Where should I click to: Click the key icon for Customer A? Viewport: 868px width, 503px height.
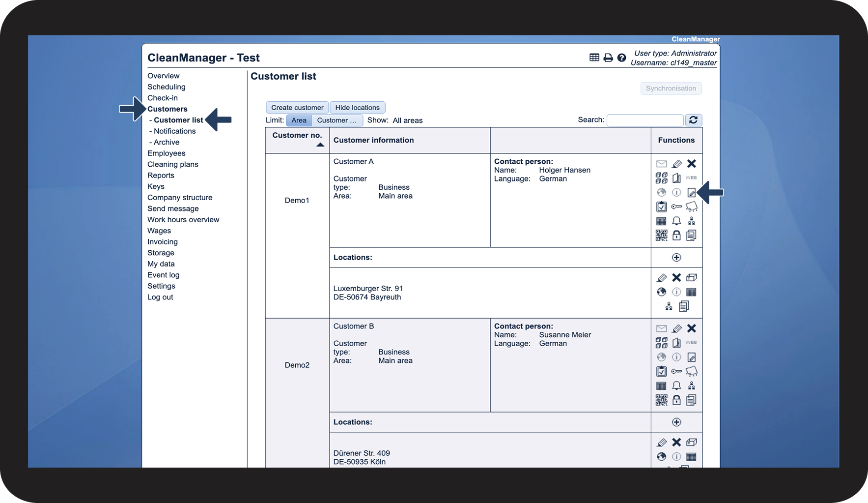(x=677, y=207)
